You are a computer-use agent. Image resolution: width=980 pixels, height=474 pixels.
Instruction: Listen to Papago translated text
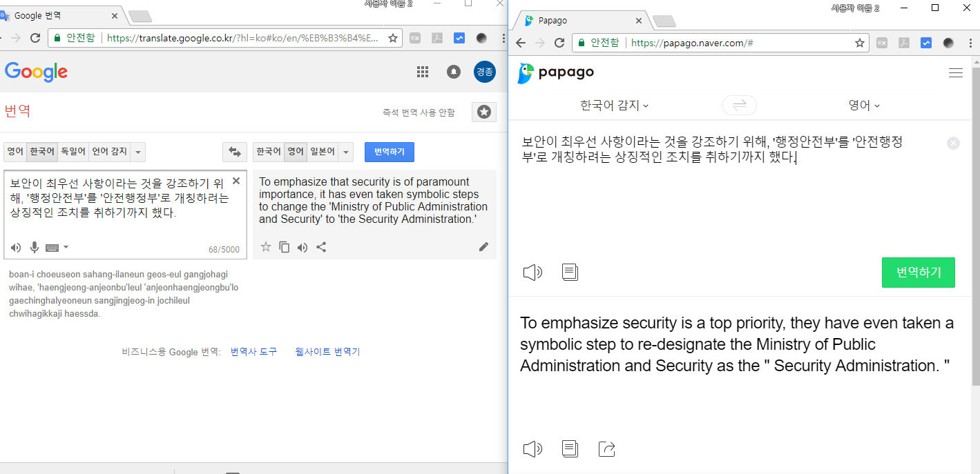click(532, 449)
